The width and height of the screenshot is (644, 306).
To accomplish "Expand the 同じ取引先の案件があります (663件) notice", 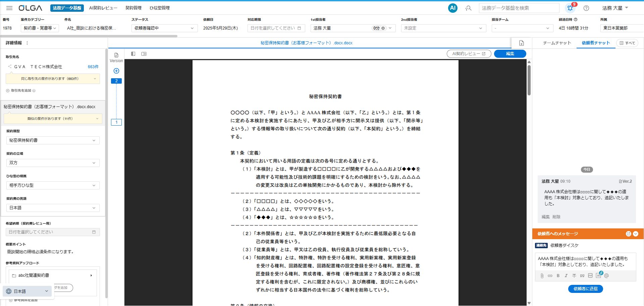I will pos(53,79).
